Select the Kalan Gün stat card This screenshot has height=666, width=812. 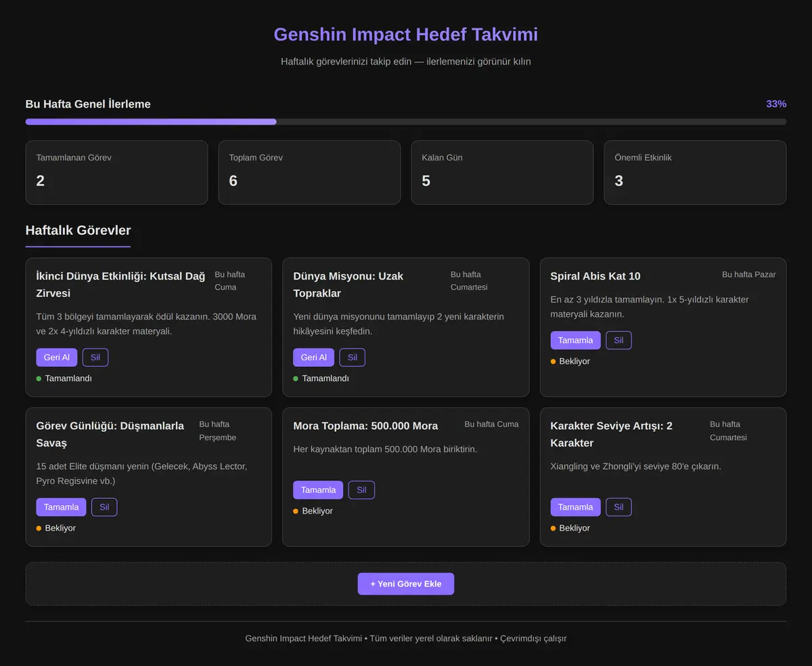[502, 173]
